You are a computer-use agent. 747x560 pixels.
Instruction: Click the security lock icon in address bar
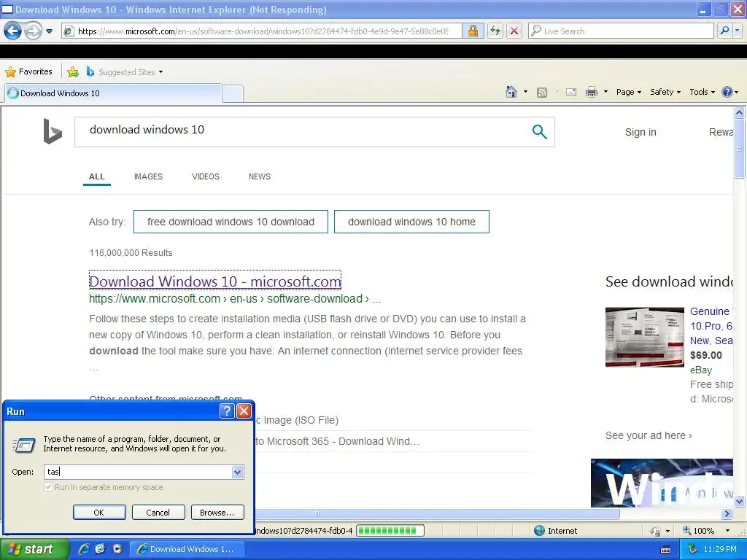(473, 31)
